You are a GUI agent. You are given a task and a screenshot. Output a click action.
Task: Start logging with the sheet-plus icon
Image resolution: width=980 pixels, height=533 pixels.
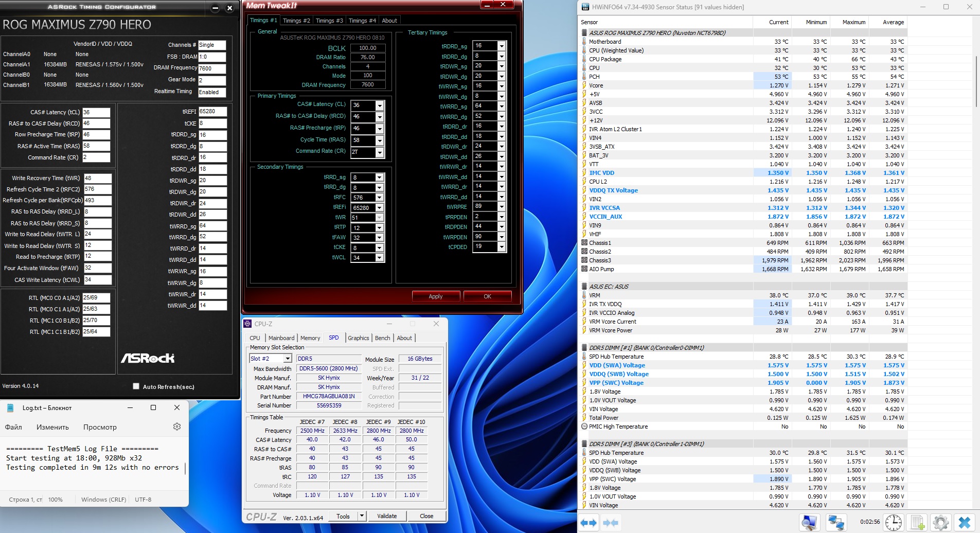[x=918, y=523]
